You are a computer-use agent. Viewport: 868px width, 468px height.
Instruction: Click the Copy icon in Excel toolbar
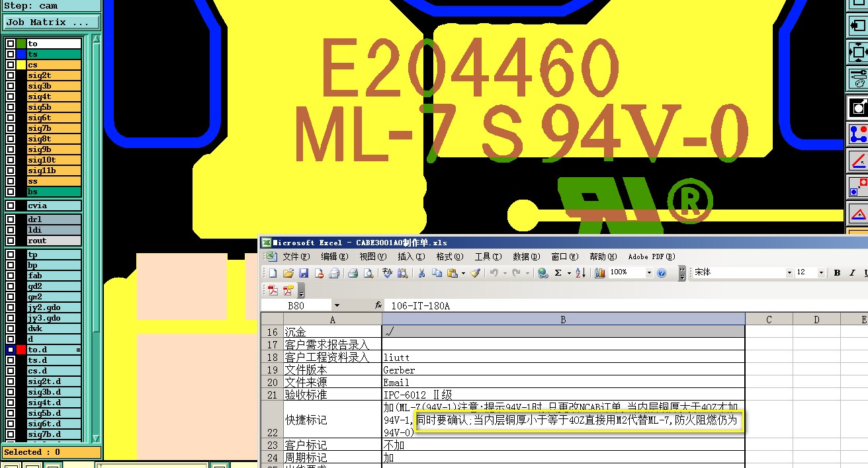pyautogui.click(x=437, y=273)
